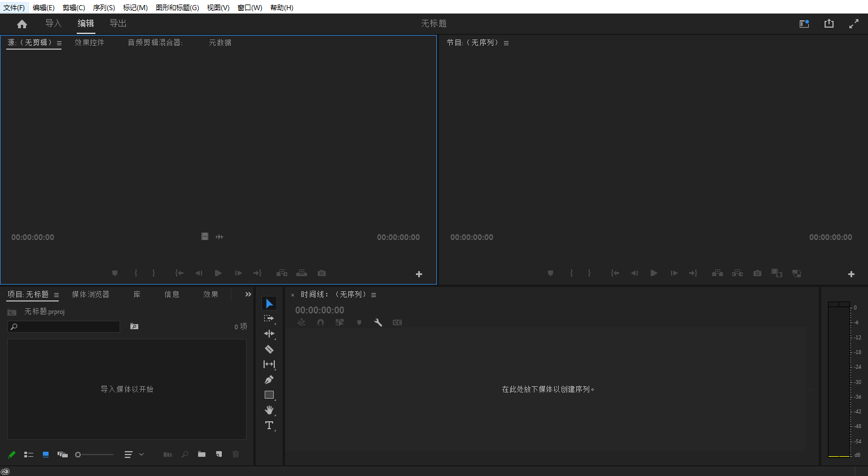This screenshot has height=476, width=868.
Task: Click Overwrite button in source monitor
Action: click(302, 273)
